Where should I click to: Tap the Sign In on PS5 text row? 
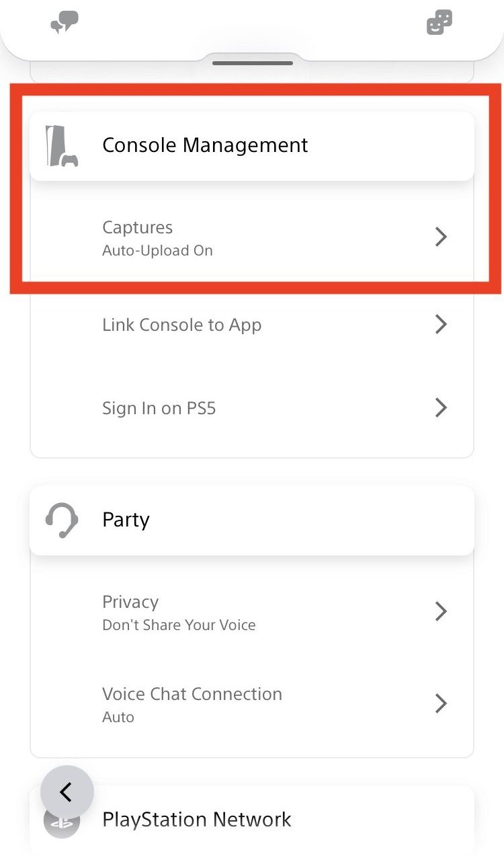[159, 407]
